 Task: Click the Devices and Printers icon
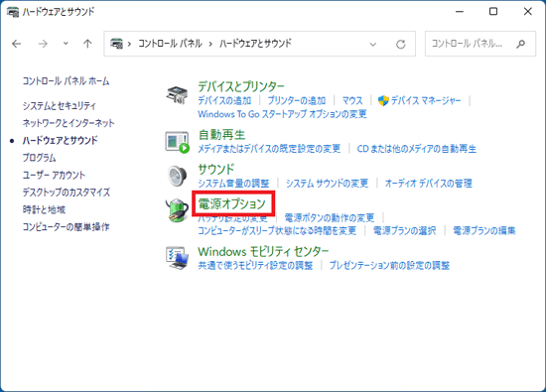point(177,94)
